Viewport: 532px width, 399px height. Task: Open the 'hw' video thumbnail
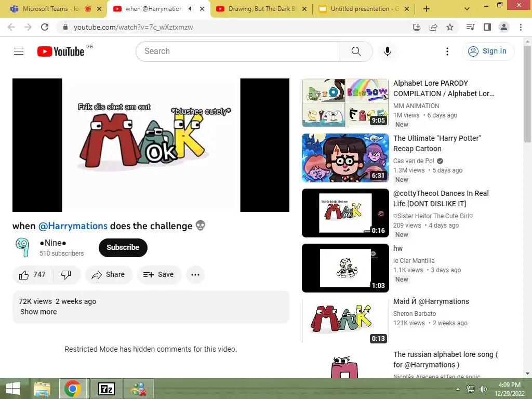click(x=345, y=268)
